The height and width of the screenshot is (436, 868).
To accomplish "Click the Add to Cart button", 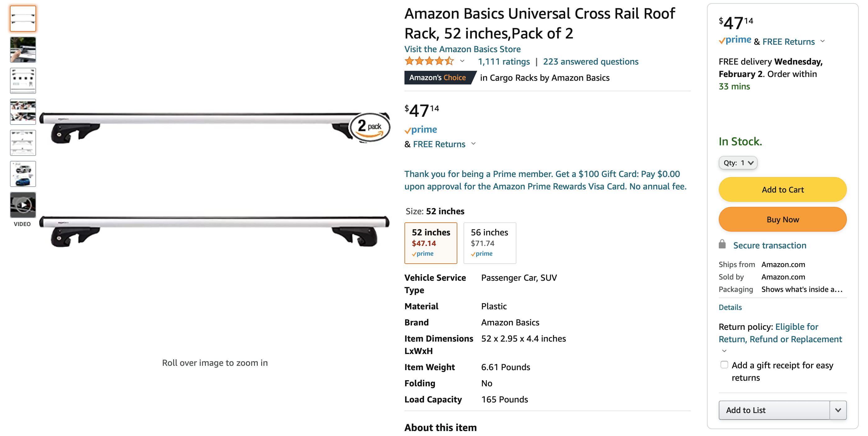I will pyautogui.click(x=783, y=189).
